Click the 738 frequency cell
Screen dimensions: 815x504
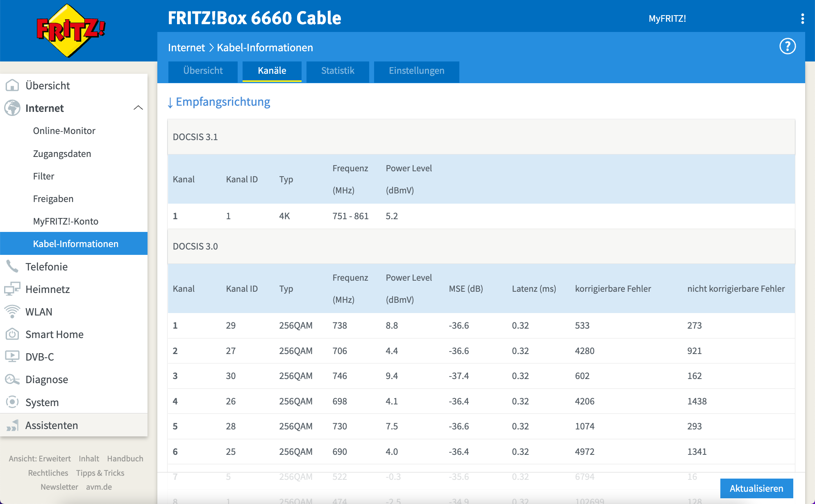pos(340,325)
